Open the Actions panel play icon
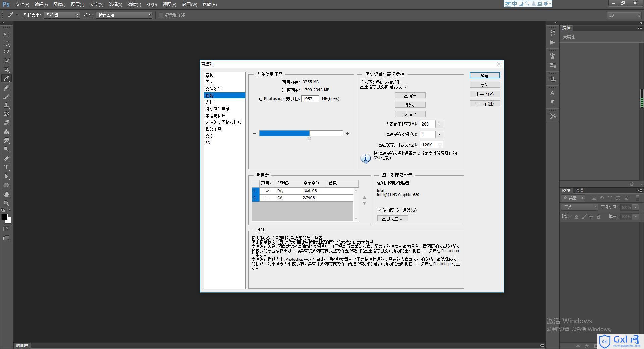 (x=553, y=43)
